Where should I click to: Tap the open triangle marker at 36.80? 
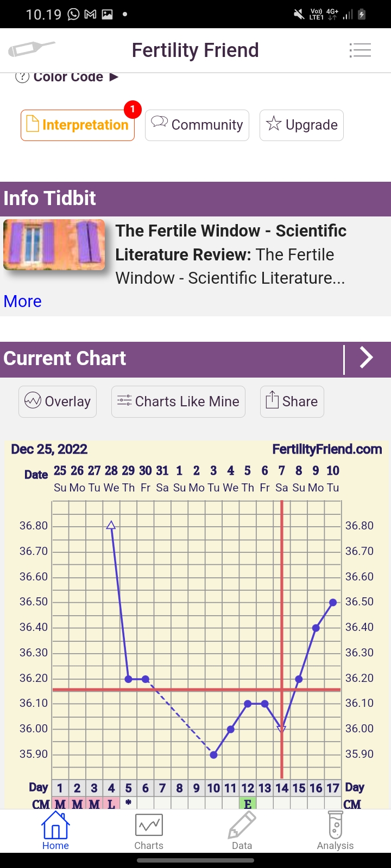111,525
